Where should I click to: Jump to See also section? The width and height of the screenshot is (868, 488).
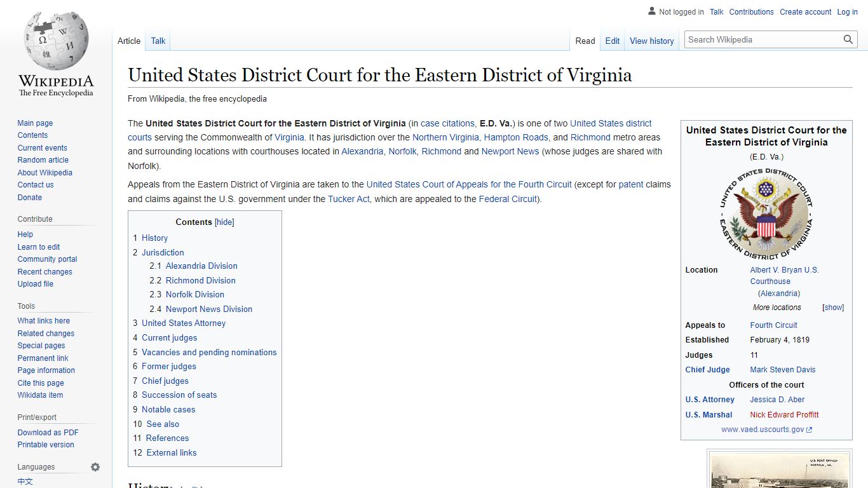[163, 424]
